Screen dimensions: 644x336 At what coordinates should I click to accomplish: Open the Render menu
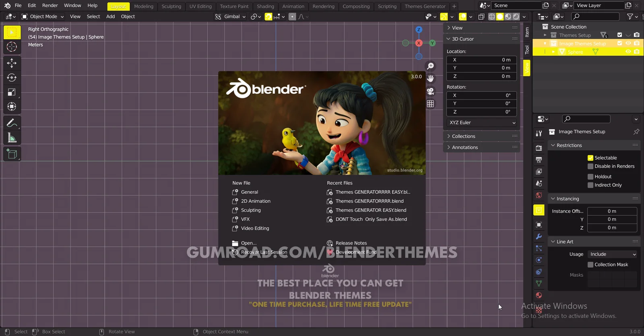pos(50,6)
